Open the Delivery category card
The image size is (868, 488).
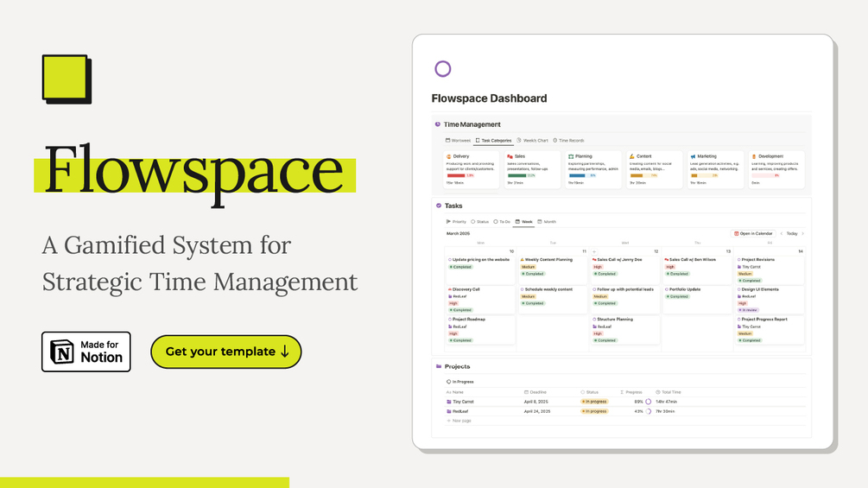click(x=471, y=169)
